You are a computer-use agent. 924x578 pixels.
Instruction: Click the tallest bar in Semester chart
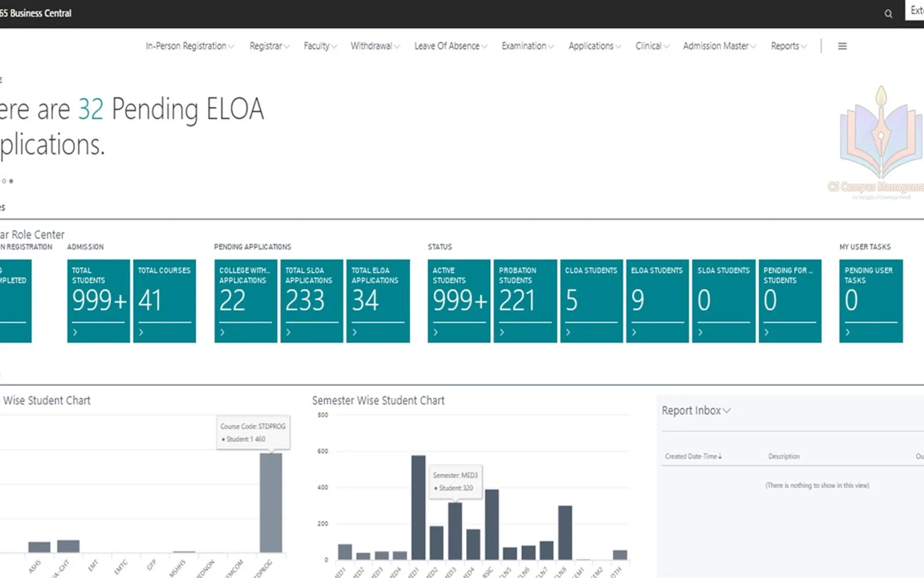click(419, 507)
